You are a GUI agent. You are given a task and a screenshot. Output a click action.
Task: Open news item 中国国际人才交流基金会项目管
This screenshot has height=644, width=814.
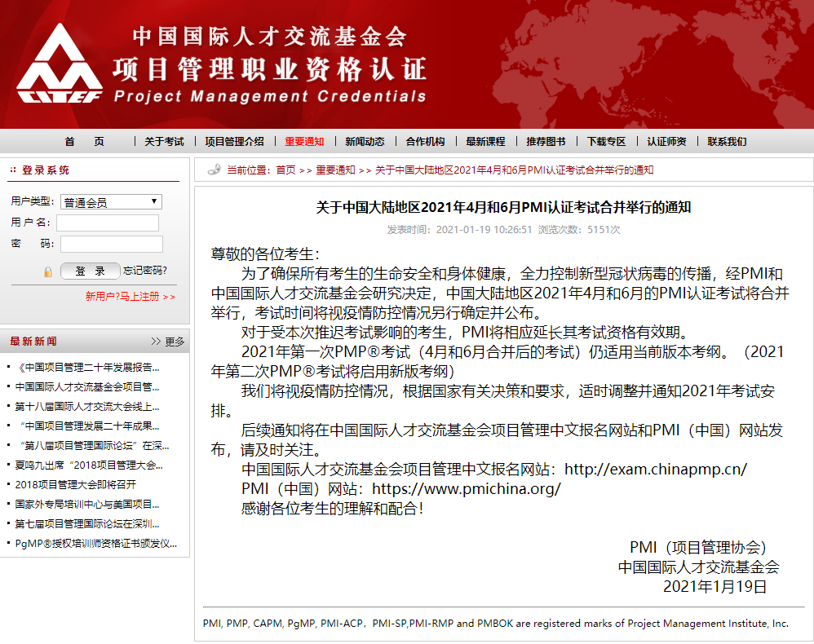pos(87,387)
